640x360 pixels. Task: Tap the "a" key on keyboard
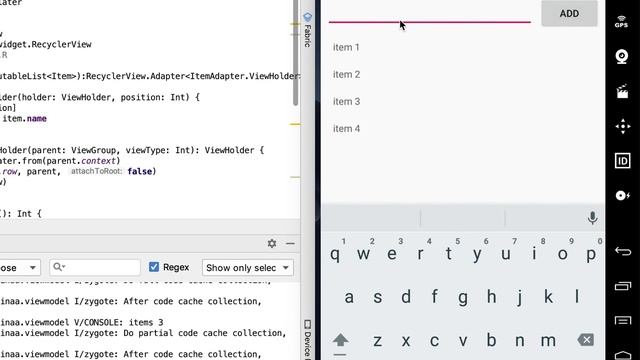pyautogui.click(x=349, y=297)
